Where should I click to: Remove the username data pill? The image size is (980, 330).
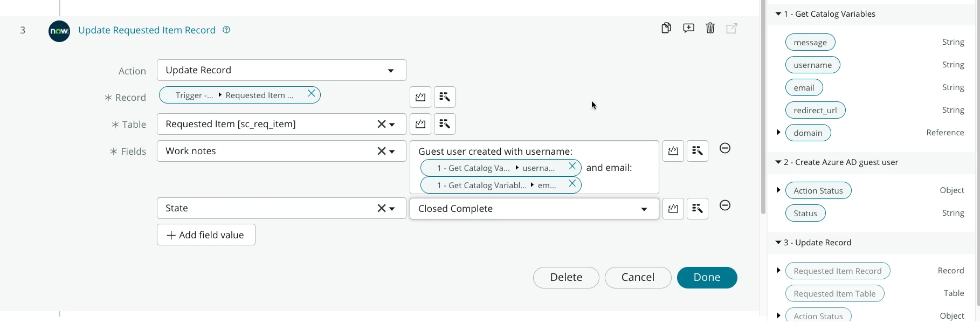pos(572,167)
